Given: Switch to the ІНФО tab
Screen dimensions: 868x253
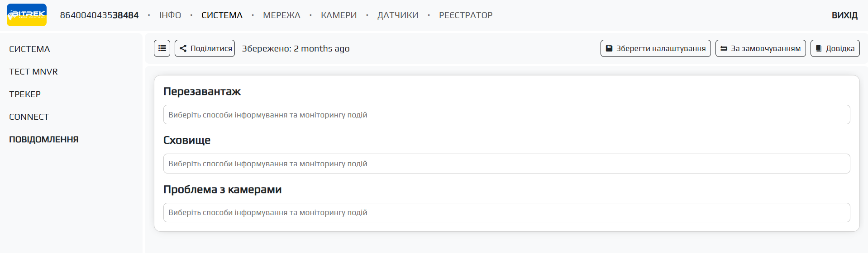Looking at the screenshot, I should [170, 15].
